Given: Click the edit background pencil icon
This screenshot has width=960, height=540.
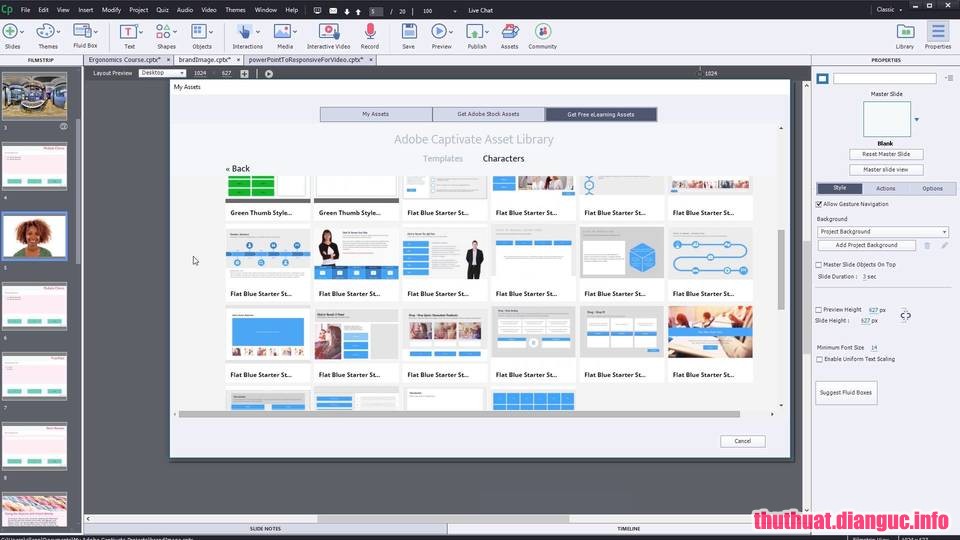Looking at the screenshot, I should click(945, 246).
